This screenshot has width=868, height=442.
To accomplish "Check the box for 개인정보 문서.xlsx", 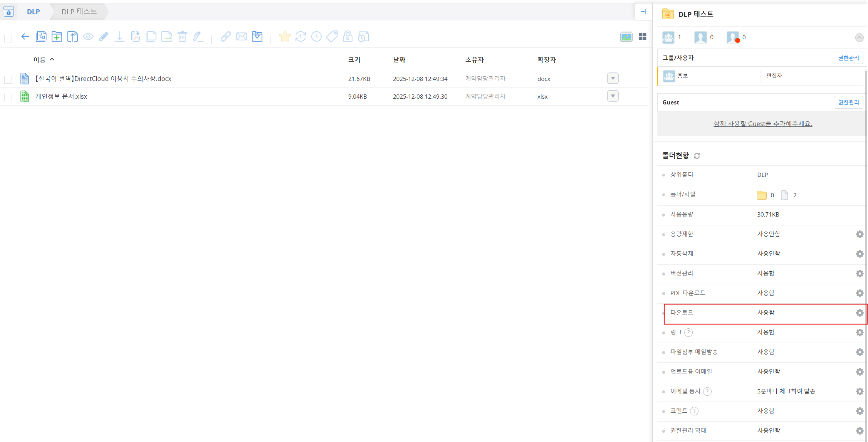I will click(x=8, y=97).
